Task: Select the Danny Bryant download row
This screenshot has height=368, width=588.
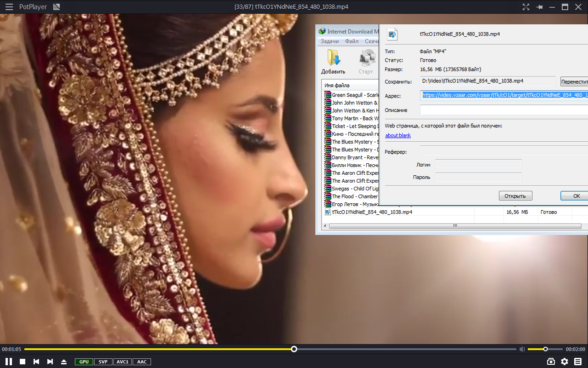Action: pos(351,157)
